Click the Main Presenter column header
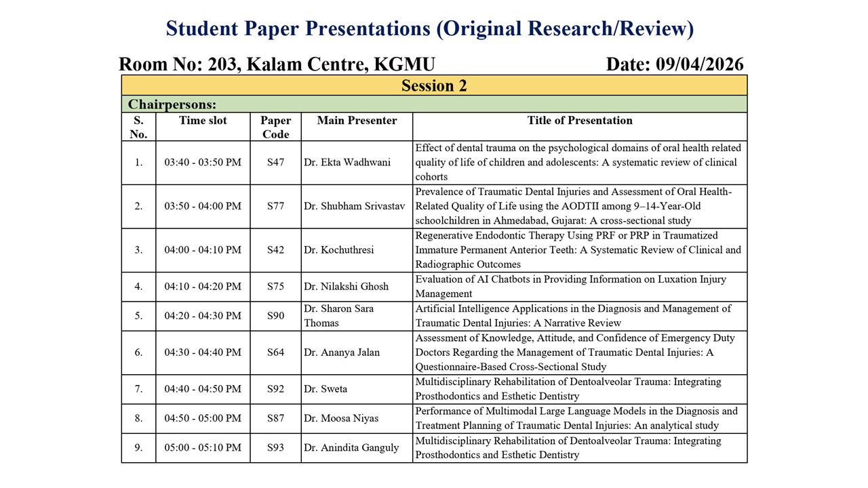The image size is (868, 488). click(357, 121)
